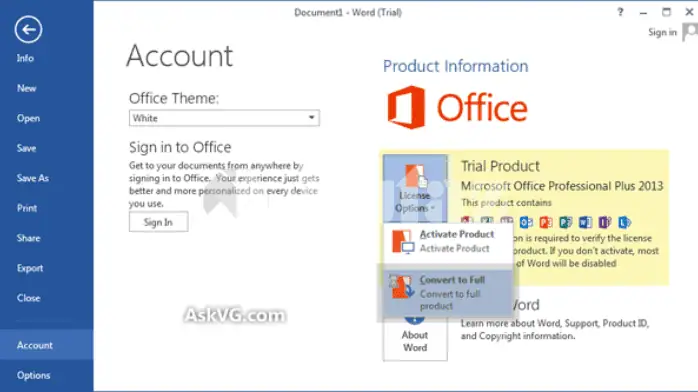Click the 'Trial Product' heading
Screen dimensions: 698x392
pyautogui.click(x=500, y=166)
